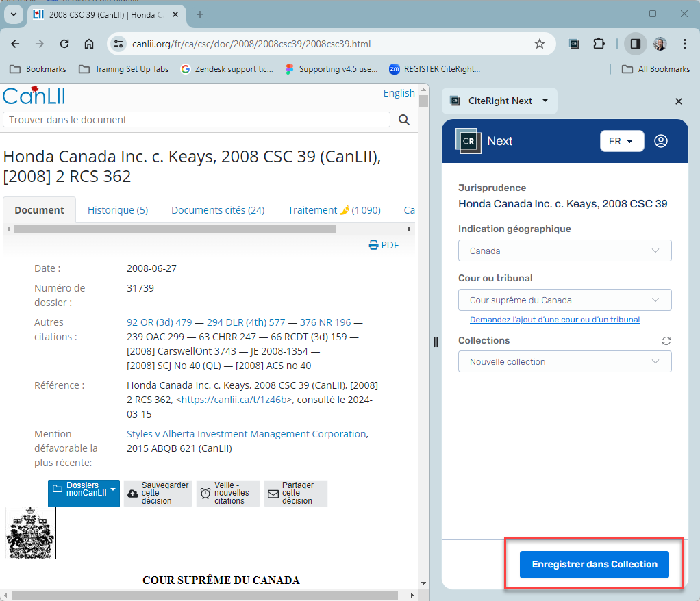Viewport: 700px width, 601px height.
Task: Reload the CanLII page
Action: click(x=64, y=44)
